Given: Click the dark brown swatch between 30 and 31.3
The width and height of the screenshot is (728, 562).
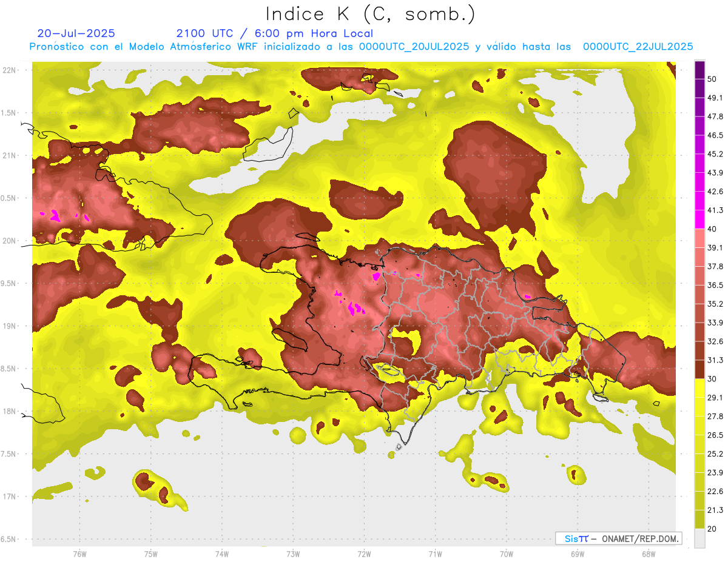Looking at the screenshot, I should click(x=699, y=369).
